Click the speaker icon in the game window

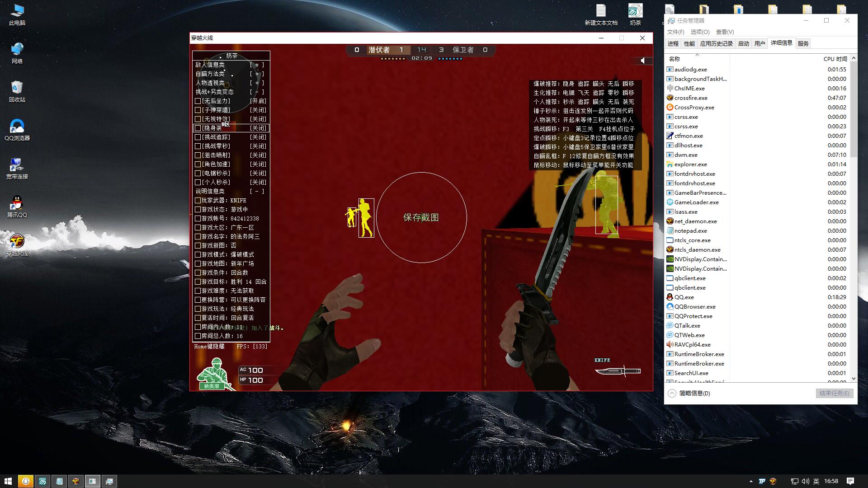pyautogui.click(x=643, y=61)
